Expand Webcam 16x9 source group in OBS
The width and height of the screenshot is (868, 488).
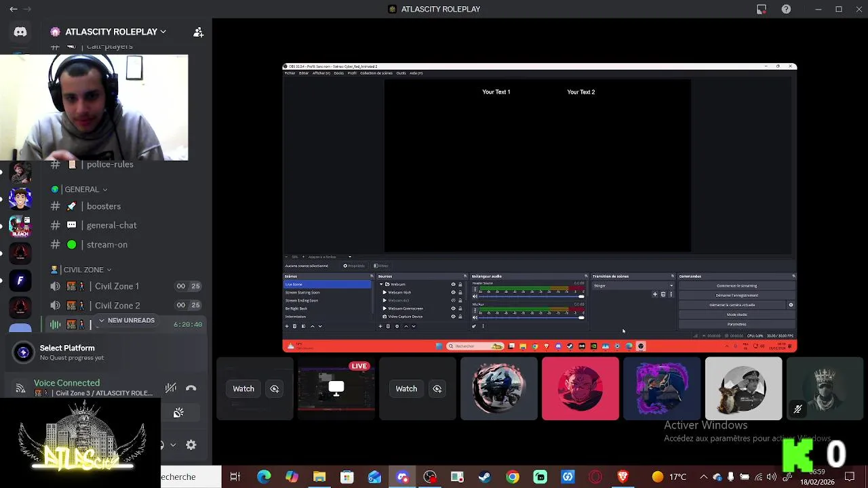[x=384, y=292]
